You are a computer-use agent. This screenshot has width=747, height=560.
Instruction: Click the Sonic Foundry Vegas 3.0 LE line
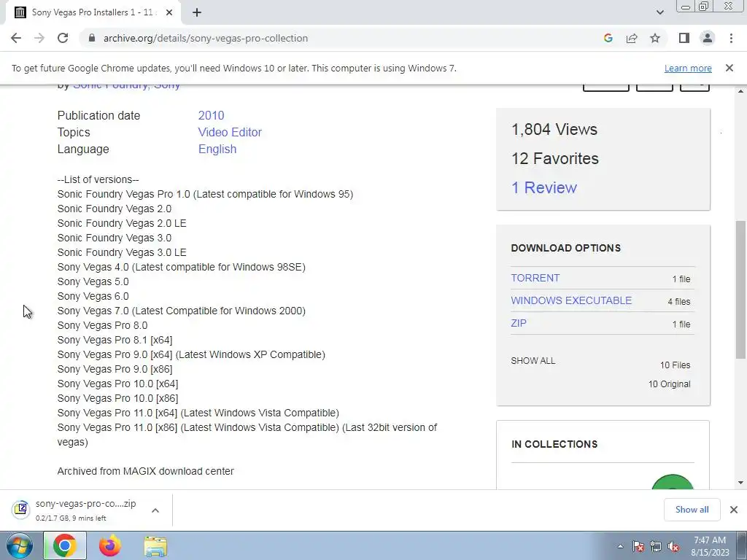click(122, 252)
